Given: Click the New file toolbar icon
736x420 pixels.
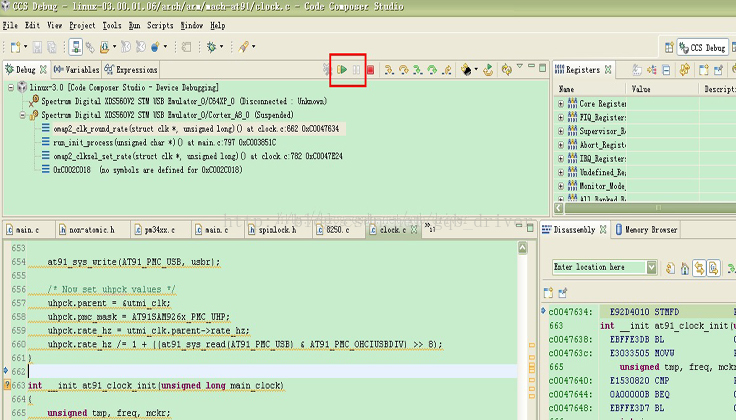Looking at the screenshot, I should click(16, 47).
